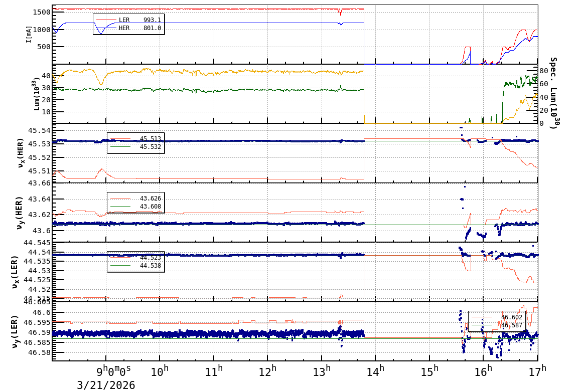Click the 44.538 legend value in νx(LER) plot
The image size is (579, 392).
tap(151, 266)
